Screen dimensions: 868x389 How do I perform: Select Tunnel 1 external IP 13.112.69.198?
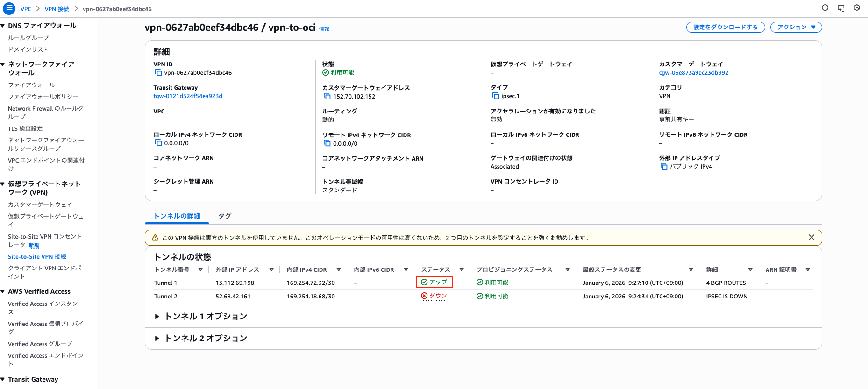point(235,283)
